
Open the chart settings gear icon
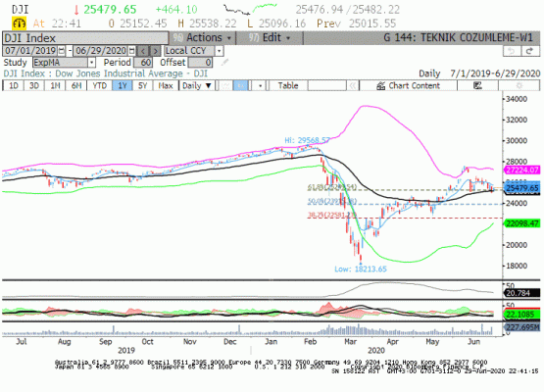tap(519, 85)
